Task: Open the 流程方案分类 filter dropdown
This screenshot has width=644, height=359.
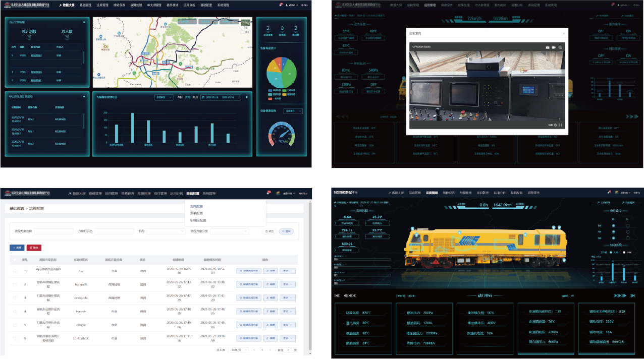Action: (230, 231)
